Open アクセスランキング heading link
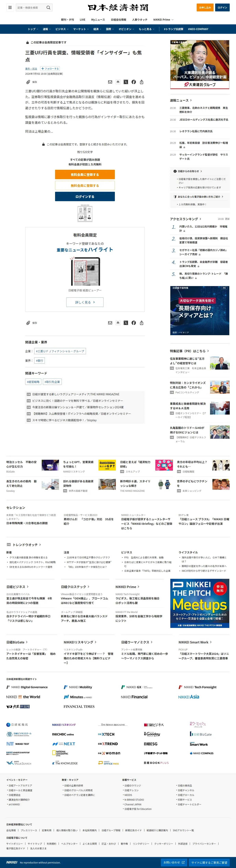This screenshot has width=236, height=868. [x=185, y=219]
